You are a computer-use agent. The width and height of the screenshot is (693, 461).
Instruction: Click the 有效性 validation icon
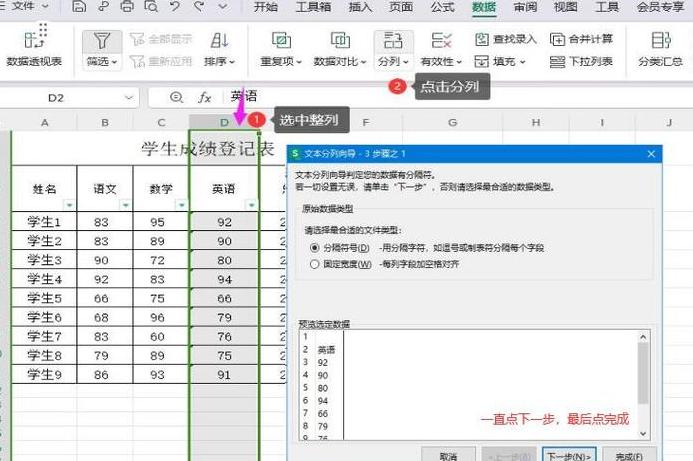click(x=441, y=41)
